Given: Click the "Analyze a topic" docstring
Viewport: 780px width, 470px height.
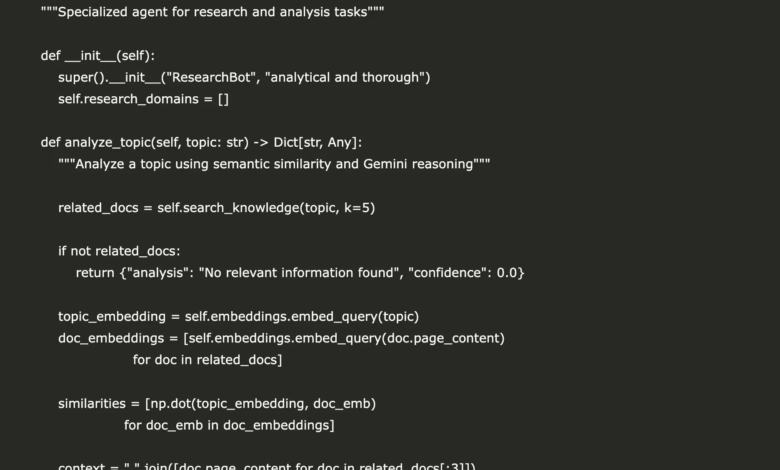Looking at the screenshot, I should (x=274, y=164).
